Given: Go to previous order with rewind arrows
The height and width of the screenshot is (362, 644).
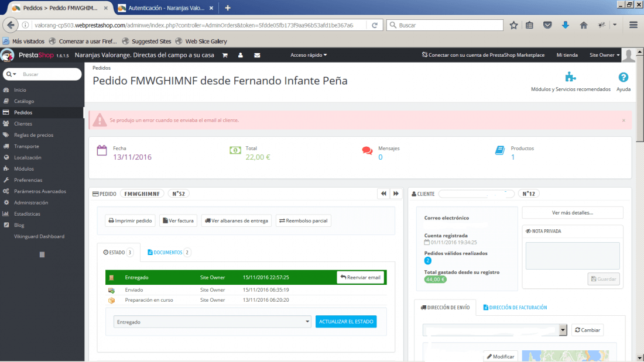Looking at the screenshot, I should click(x=383, y=194).
